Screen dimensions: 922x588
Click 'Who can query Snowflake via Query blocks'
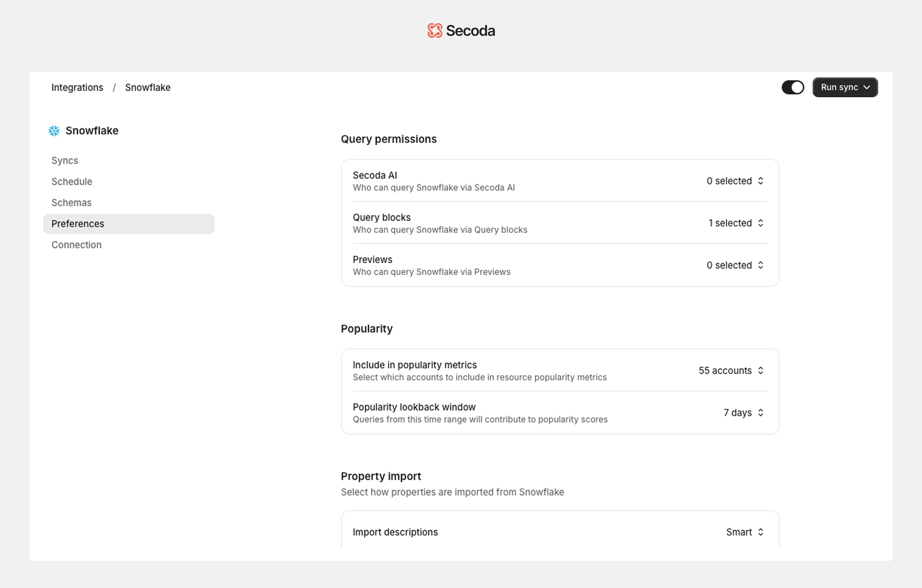440,229
